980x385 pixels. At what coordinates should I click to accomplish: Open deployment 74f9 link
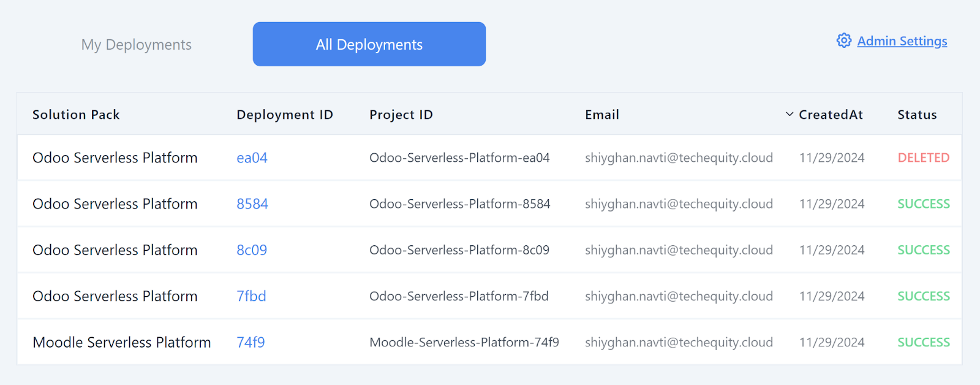coord(251,342)
